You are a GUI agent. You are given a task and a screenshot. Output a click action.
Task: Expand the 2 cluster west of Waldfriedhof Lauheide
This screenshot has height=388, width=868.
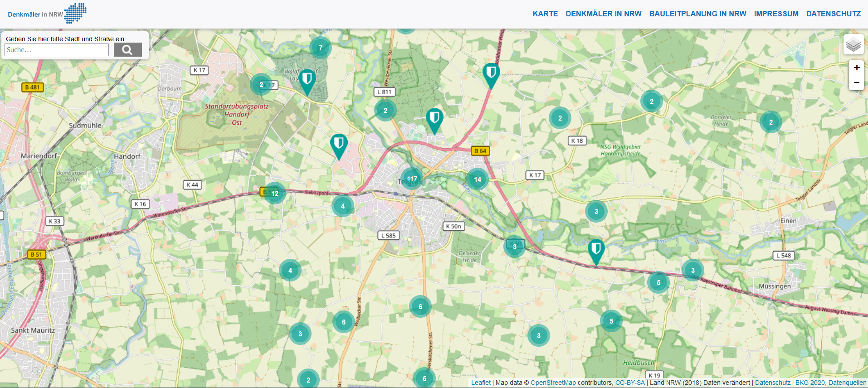click(x=261, y=85)
